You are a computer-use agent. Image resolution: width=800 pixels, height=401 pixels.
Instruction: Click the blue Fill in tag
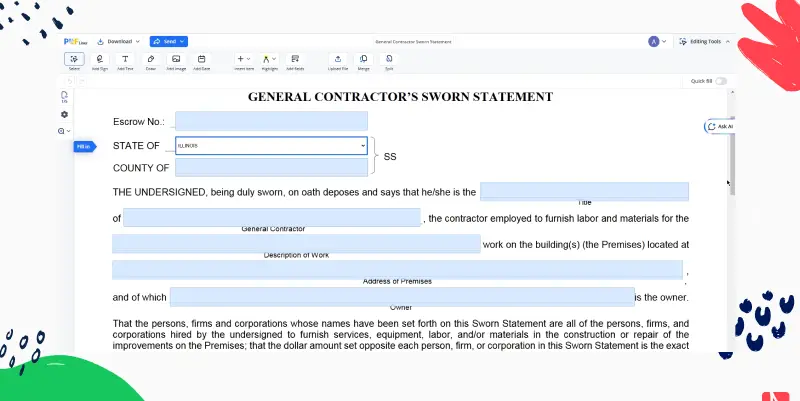pyautogui.click(x=85, y=146)
